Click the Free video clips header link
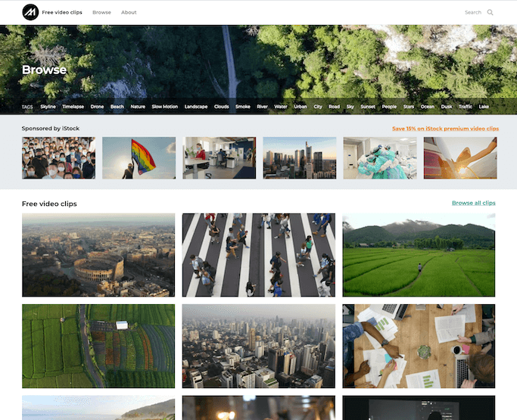The width and height of the screenshot is (517, 420). (62, 12)
